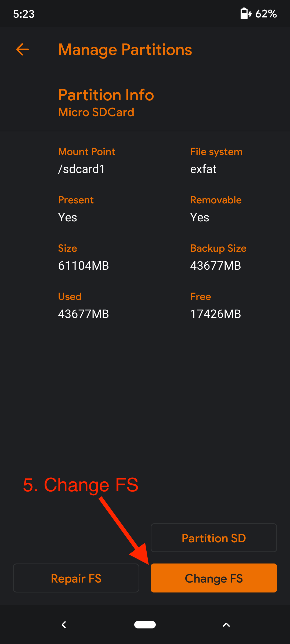290x644 pixels.
Task: Tap the home pill navigation button
Action: point(145,625)
